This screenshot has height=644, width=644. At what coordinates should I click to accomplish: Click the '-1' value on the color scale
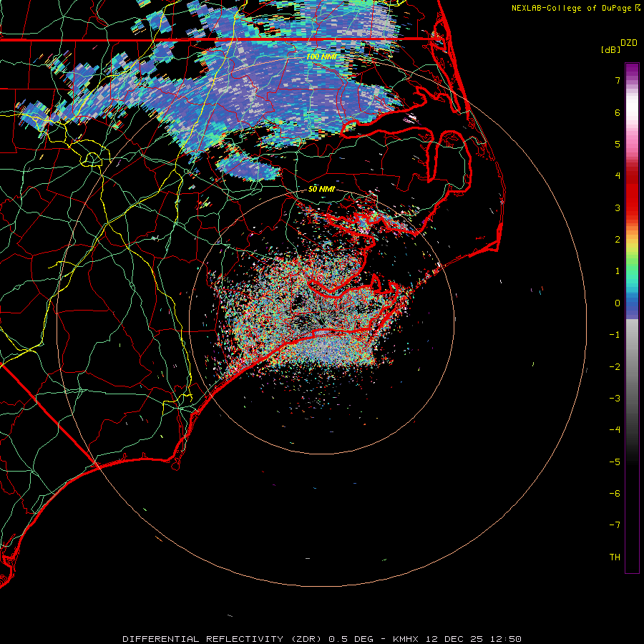pyautogui.click(x=615, y=335)
